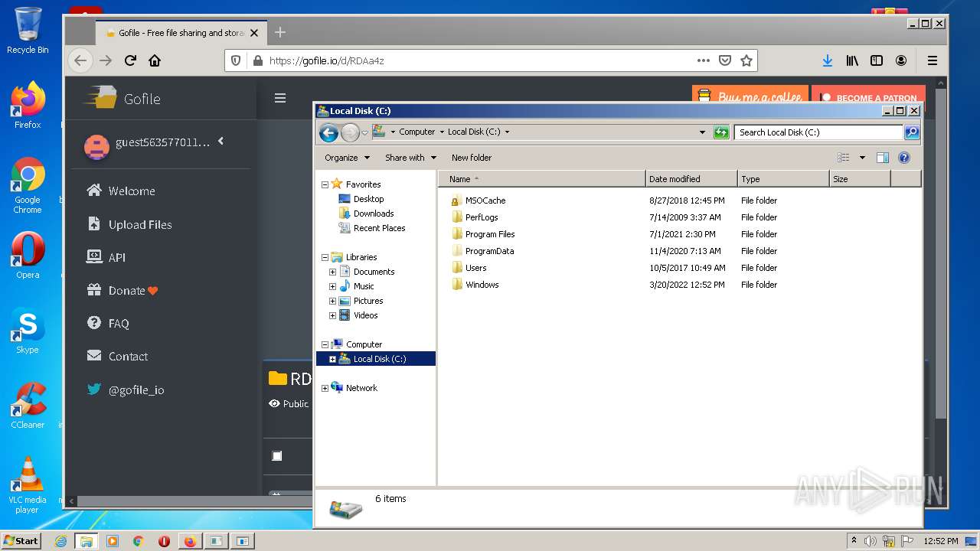
Task: Refresh the Local Disk (C:) folder view
Action: point(720,132)
